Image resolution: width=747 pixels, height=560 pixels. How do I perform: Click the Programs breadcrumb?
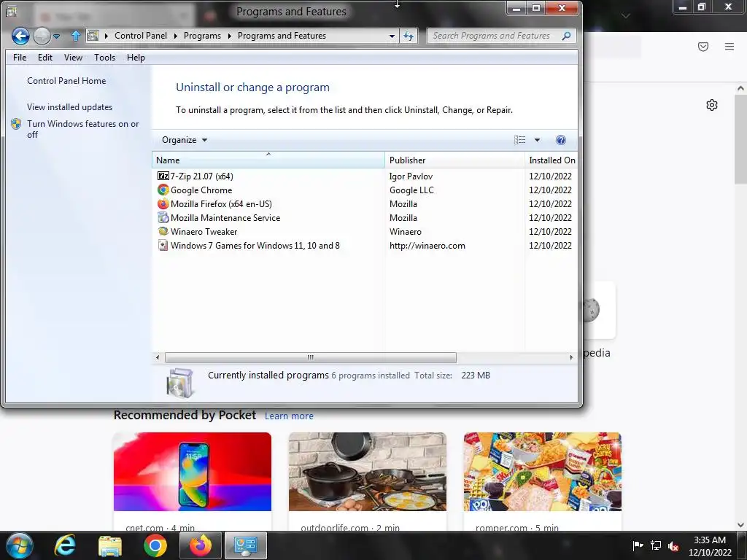click(202, 36)
